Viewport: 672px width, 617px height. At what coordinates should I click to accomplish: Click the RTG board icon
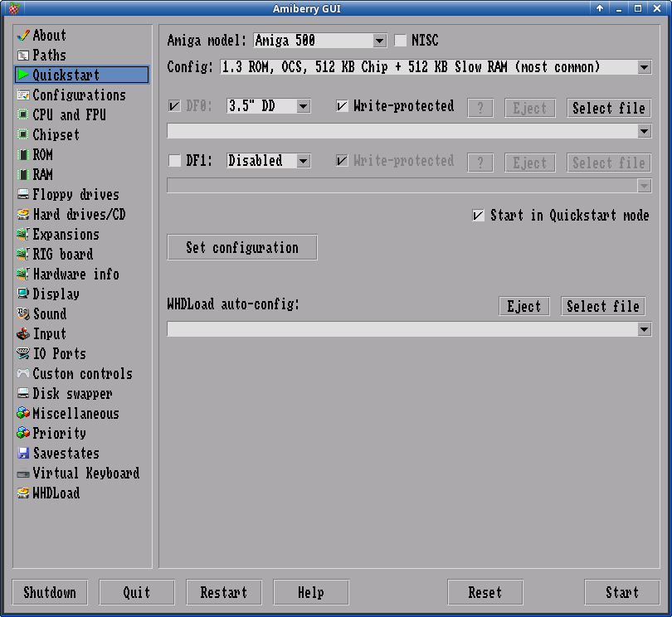(x=23, y=254)
